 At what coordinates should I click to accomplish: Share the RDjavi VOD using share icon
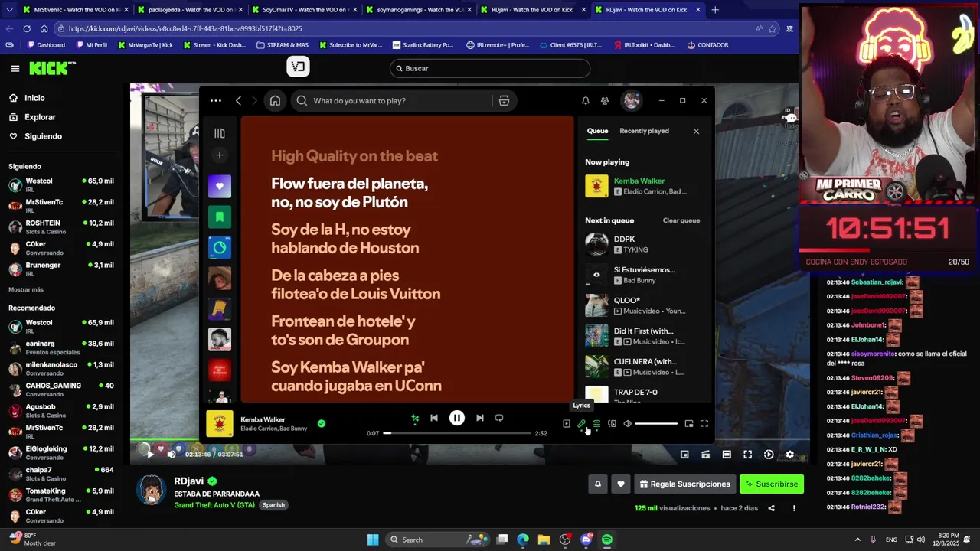pos(771,508)
